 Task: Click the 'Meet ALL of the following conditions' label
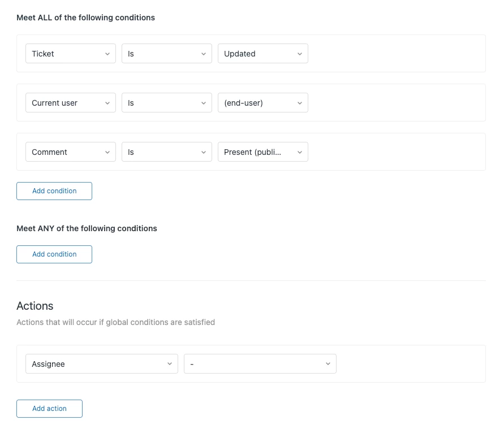click(85, 18)
